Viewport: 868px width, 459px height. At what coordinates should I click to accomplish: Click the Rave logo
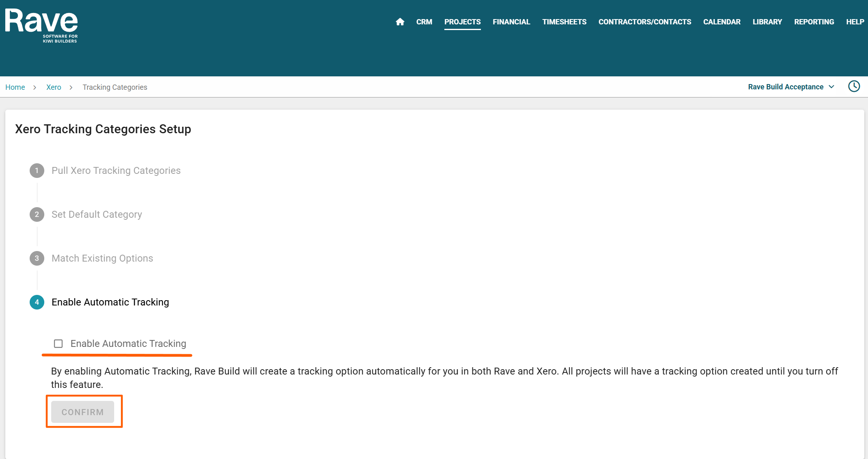pos(41,25)
